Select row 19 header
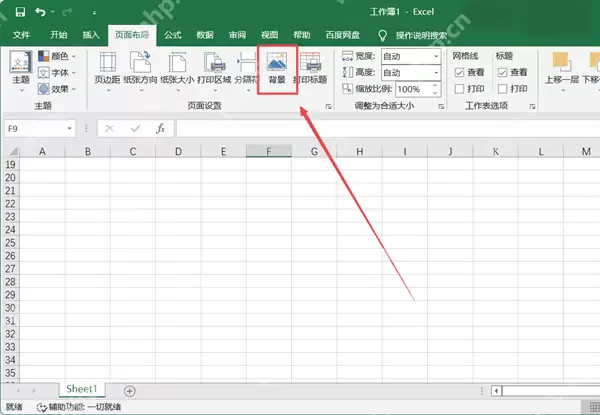Screen dimensions: 600x415 tap(10, 164)
